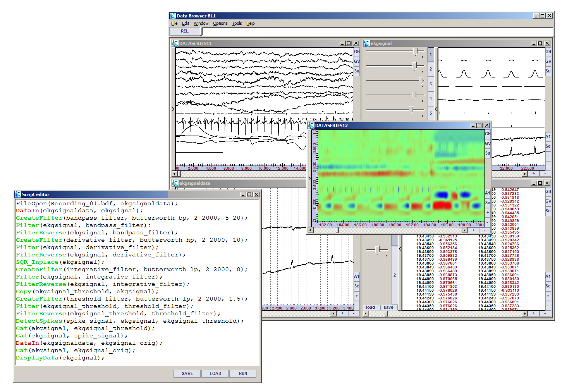The height and width of the screenshot is (392, 567).
Task: Zoom out horizontally with DATASERIES12 bottom minus button
Action: point(485,230)
